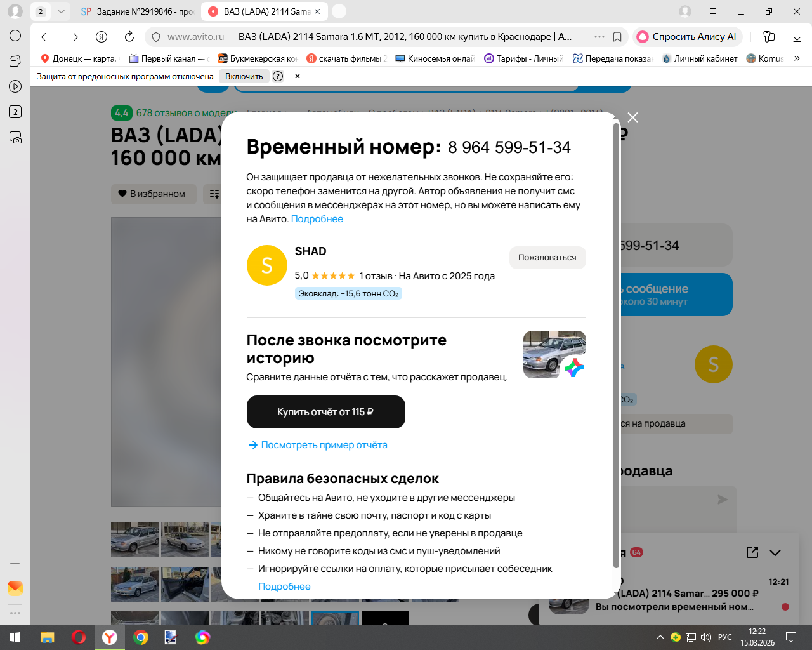This screenshot has height=650, width=812.
Task: Open Opera from the taskbar
Action: (79, 637)
